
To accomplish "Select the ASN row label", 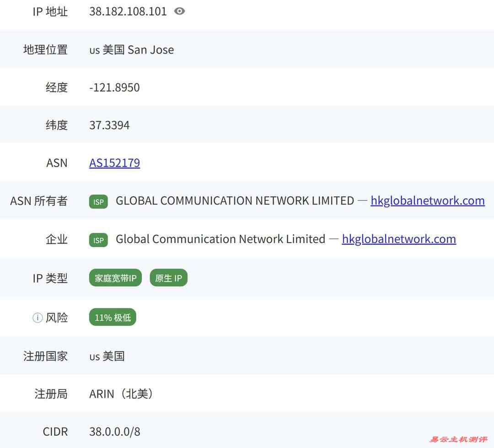I will pyautogui.click(x=56, y=162).
